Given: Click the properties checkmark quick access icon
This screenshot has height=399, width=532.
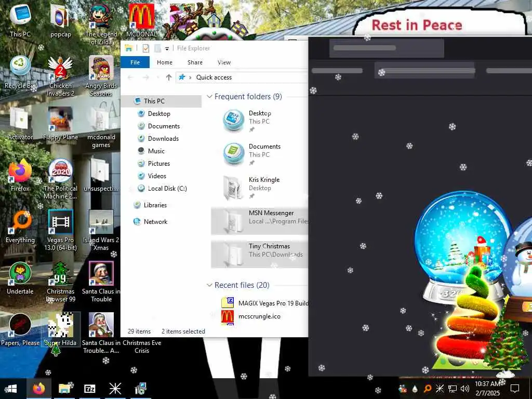Looking at the screenshot, I should [x=146, y=48].
